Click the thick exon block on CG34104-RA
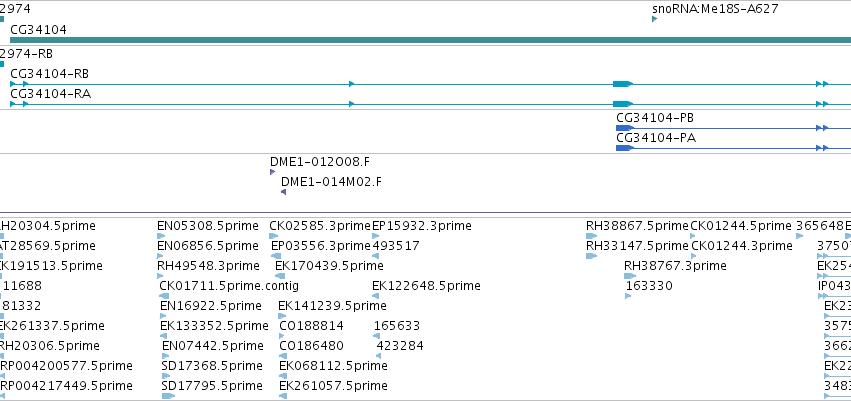This screenshot has height=401, width=851. tap(623, 104)
